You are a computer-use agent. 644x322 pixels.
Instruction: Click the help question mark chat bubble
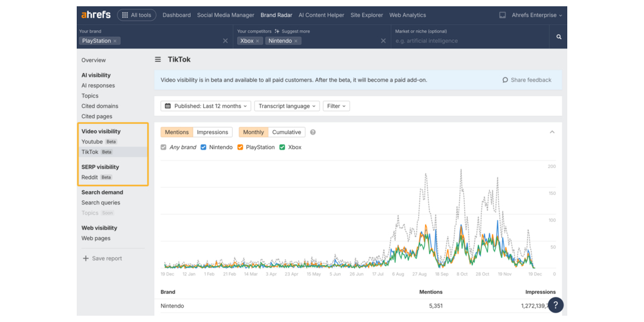click(x=555, y=305)
